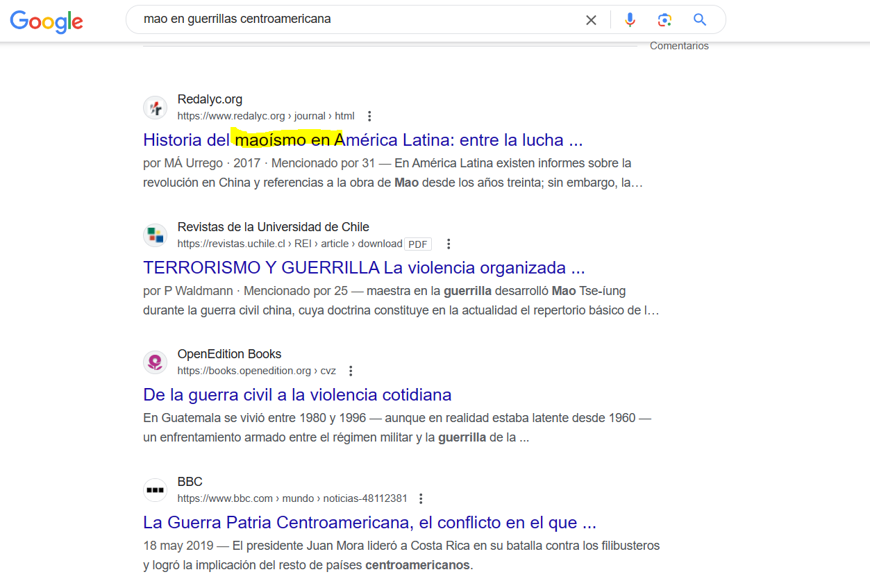Click the Redalyc.org favicon
This screenshot has height=588, width=870.
coord(156,108)
